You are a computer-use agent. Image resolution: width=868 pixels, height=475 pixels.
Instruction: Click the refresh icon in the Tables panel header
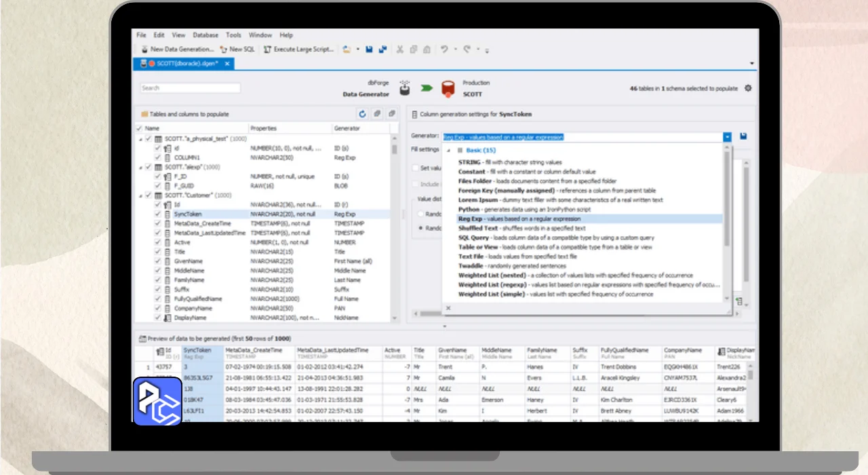click(362, 114)
